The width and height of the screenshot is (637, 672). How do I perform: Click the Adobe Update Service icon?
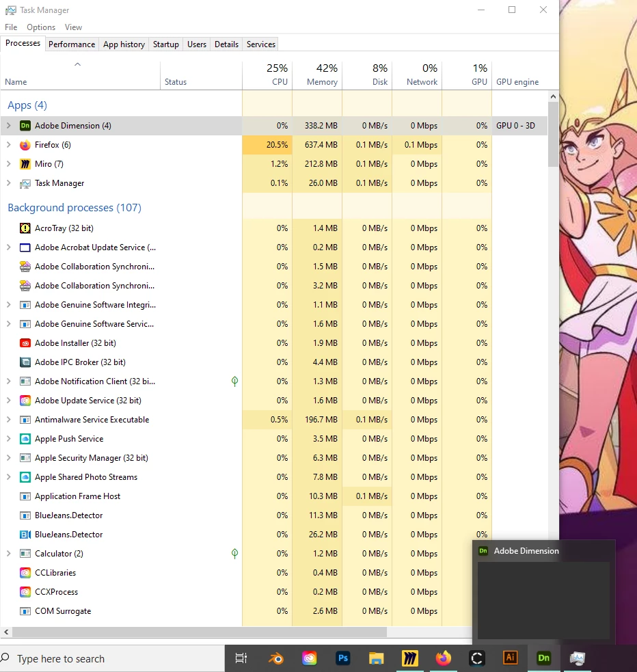click(25, 401)
